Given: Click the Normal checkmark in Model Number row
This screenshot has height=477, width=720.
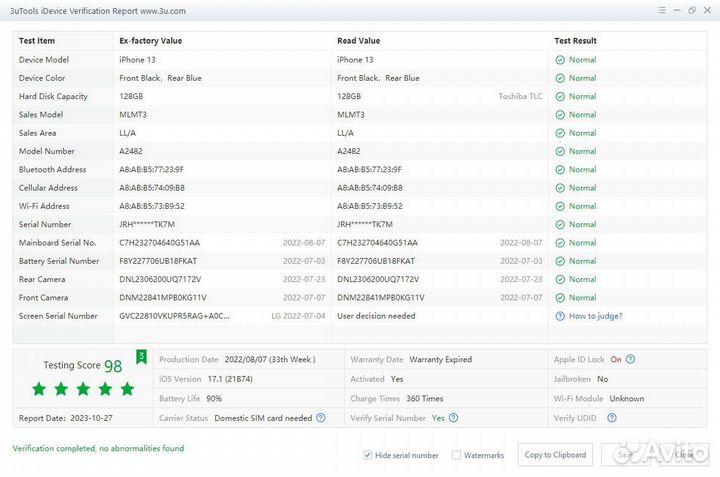Looking at the screenshot, I should click(560, 152).
